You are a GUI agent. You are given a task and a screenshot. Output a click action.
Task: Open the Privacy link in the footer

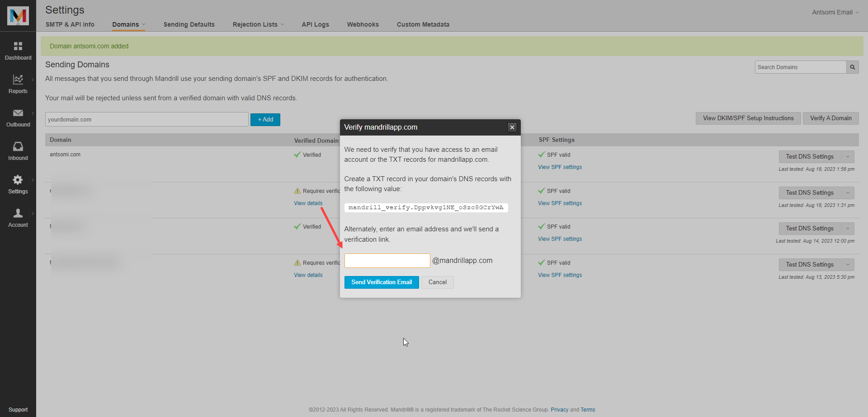(559, 410)
